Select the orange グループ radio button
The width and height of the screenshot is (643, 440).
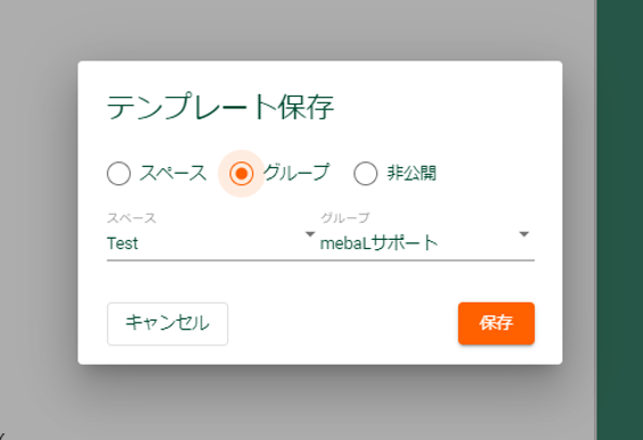click(241, 173)
